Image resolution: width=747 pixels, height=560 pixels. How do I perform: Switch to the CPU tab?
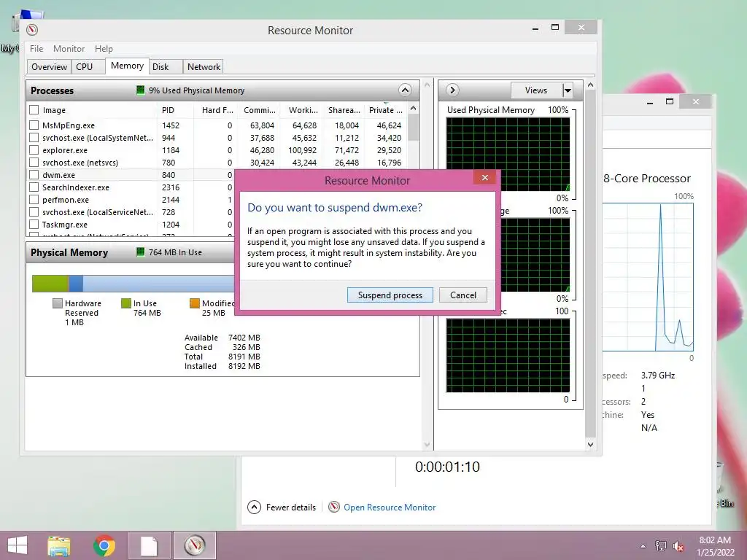point(85,66)
